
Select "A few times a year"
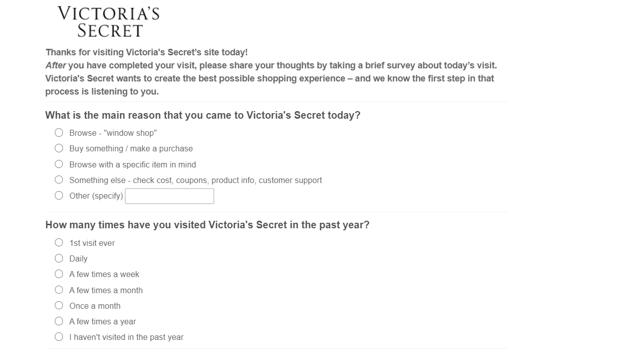(59, 321)
